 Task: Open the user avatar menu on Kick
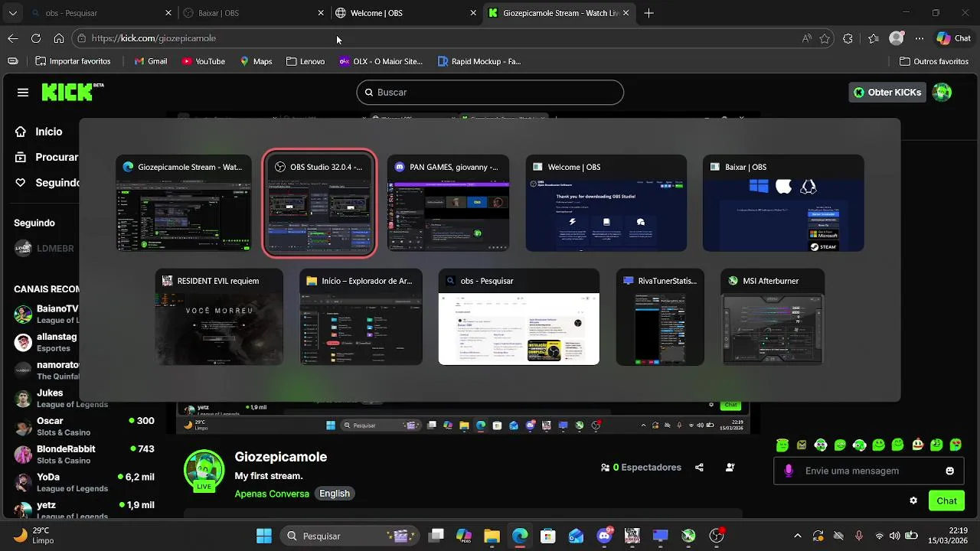coord(942,93)
